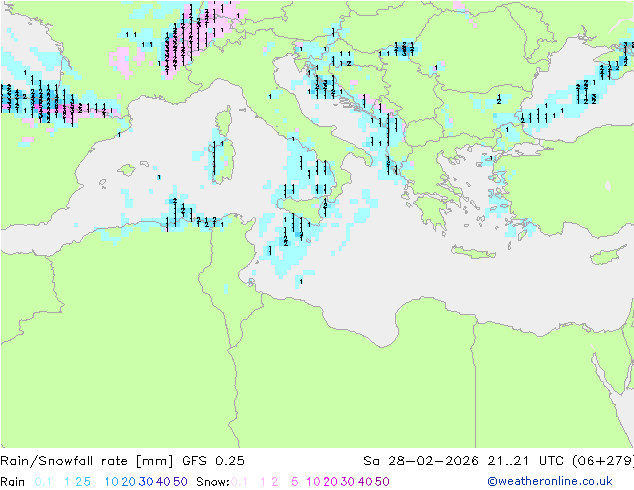Select the Rain legend value 40
634x490 pixels.
(x=163, y=482)
